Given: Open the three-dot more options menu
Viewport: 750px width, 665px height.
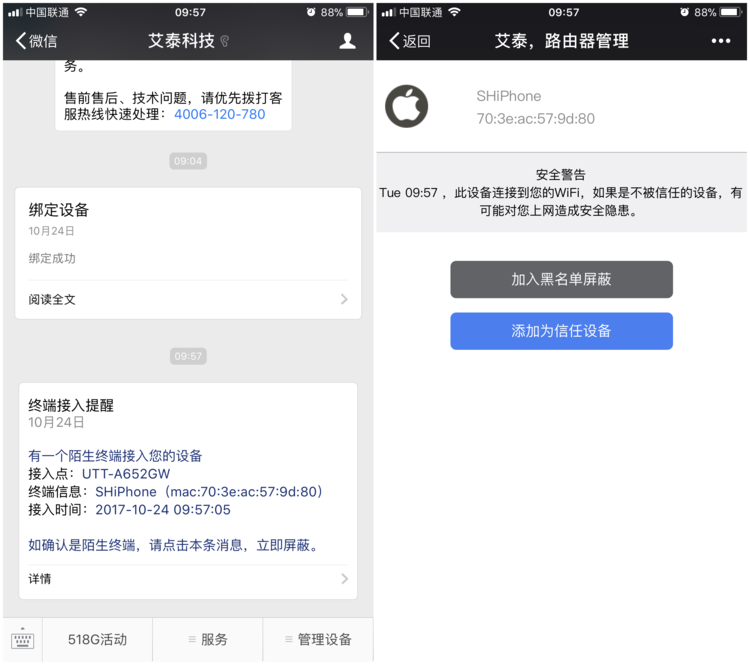Looking at the screenshot, I should [x=720, y=41].
